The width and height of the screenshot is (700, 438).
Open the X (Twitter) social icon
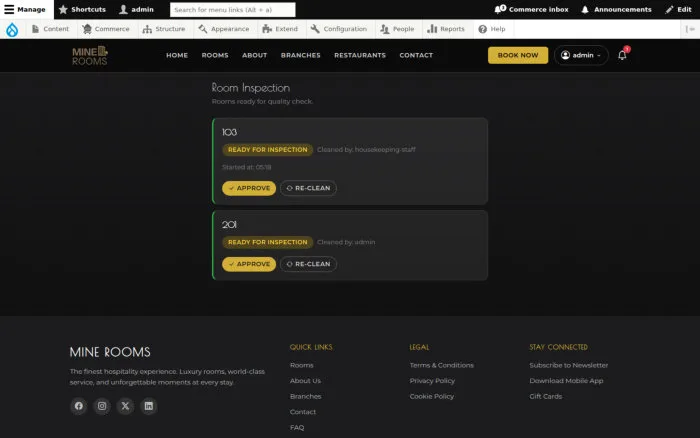[x=125, y=406]
